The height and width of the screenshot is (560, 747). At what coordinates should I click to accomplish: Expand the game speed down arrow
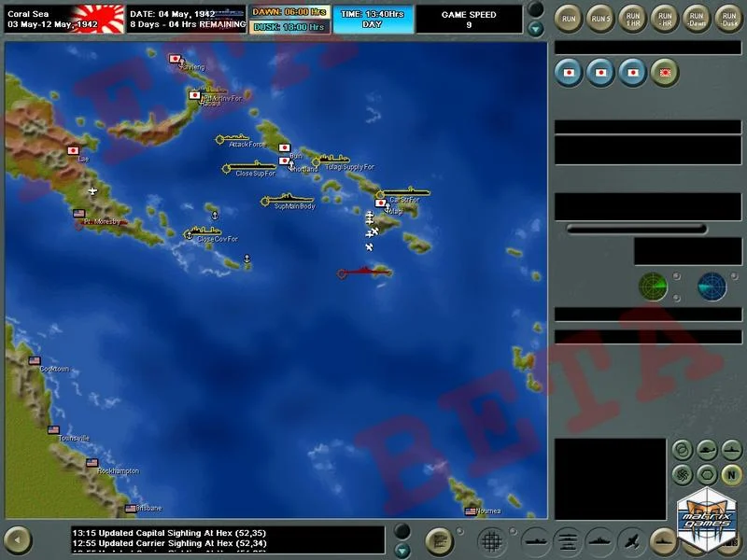tap(535, 29)
